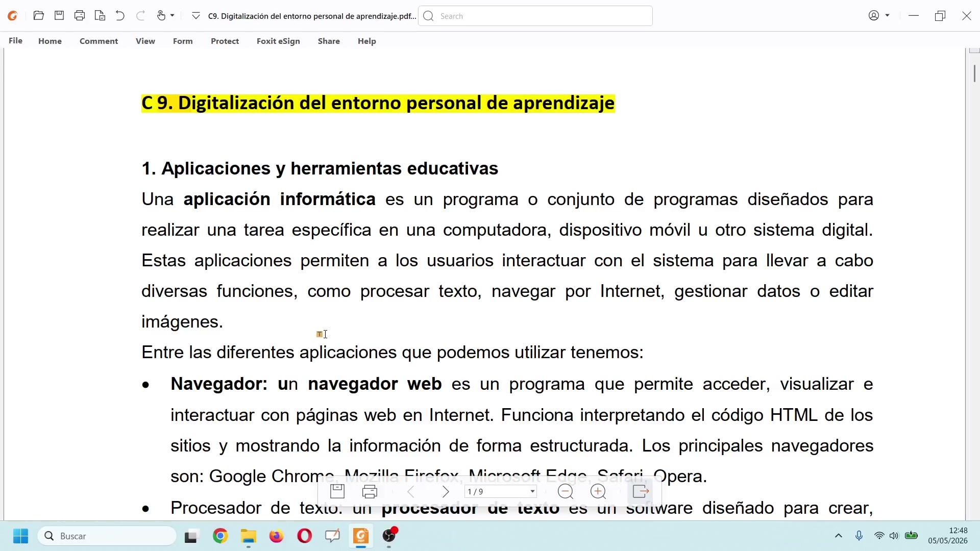
Task: Click the bold phrase 'navegador web'
Action: [x=375, y=384]
